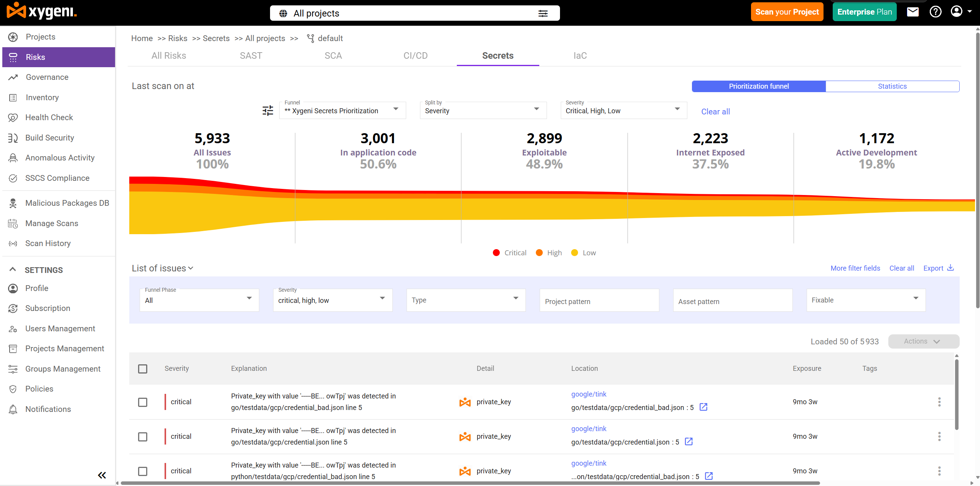Image resolution: width=980 pixels, height=486 pixels.
Task: Open Build Security in the sidebar
Action: tap(49, 138)
